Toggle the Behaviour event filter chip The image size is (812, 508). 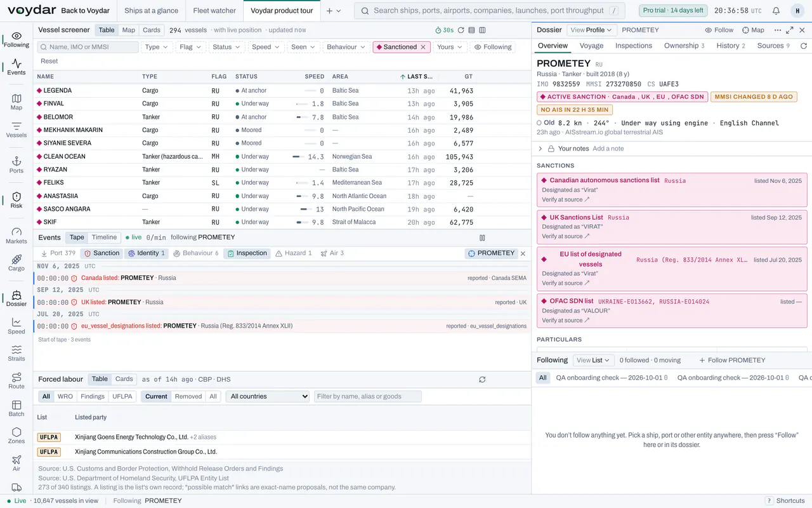click(196, 253)
